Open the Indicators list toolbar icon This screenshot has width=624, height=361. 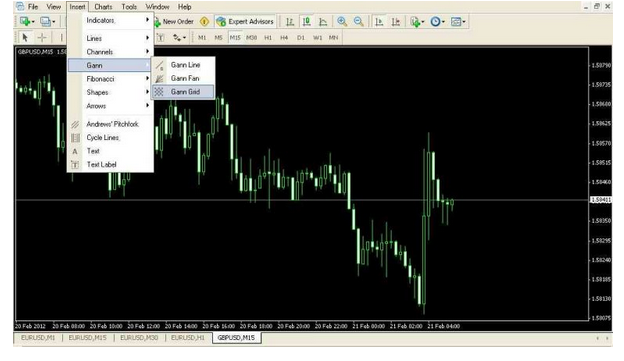coord(415,21)
